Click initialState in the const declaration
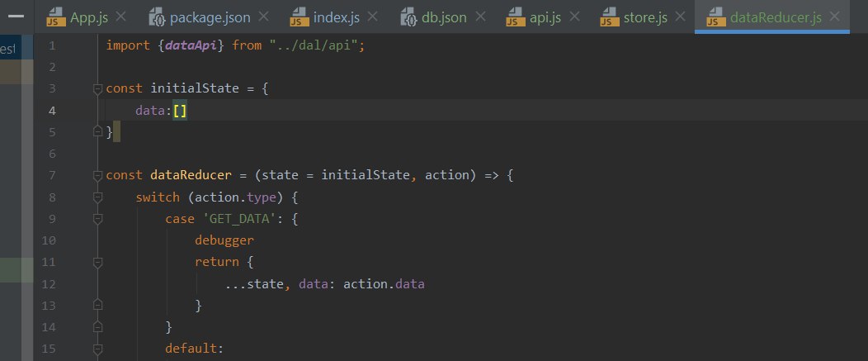 [194, 88]
